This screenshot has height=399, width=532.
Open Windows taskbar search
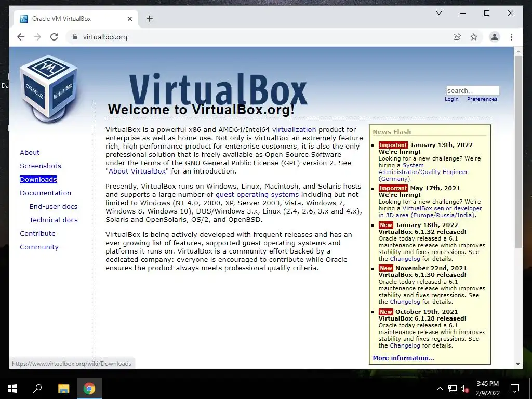coord(37,389)
